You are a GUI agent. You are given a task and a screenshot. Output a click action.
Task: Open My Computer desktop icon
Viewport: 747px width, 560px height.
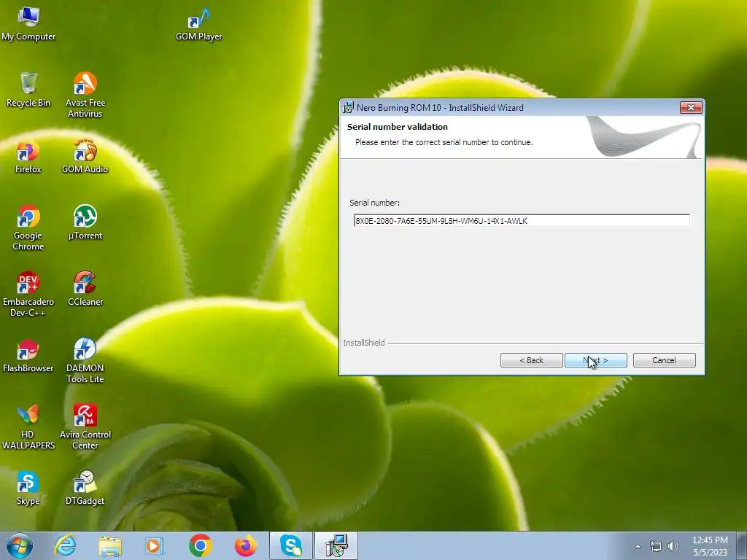(28, 24)
